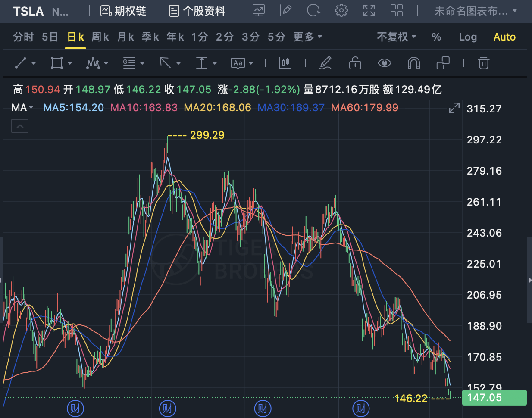Click the MA30:169.37 indicator label
The width and height of the screenshot is (532, 418).
point(291,108)
